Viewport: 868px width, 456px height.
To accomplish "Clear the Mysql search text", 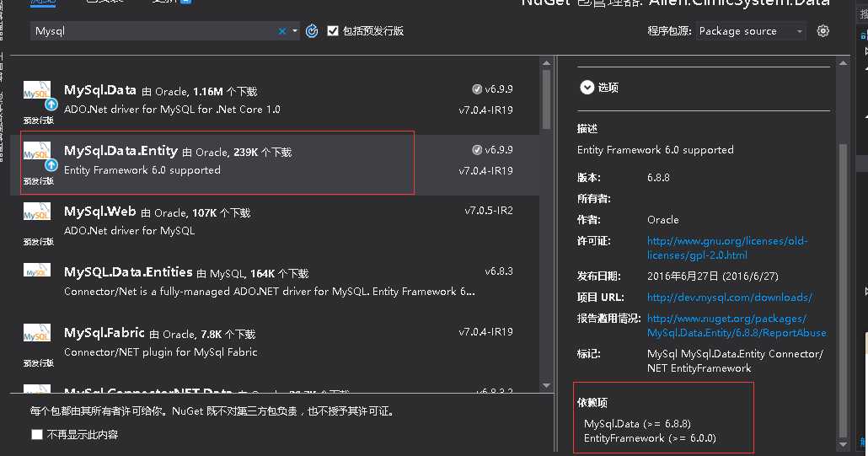I will pyautogui.click(x=281, y=31).
